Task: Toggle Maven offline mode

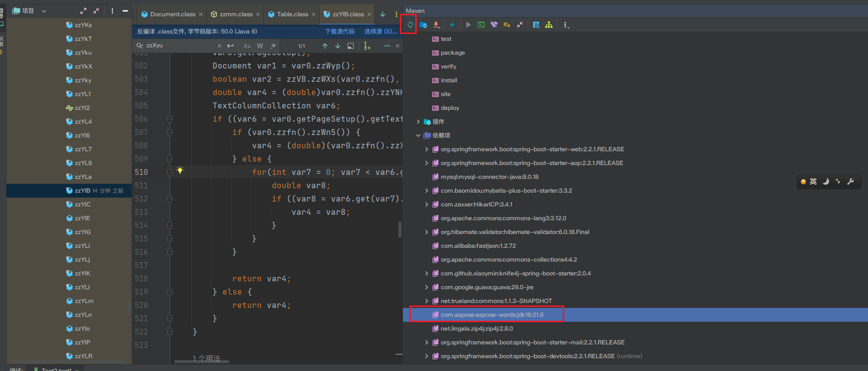Action: [494, 25]
